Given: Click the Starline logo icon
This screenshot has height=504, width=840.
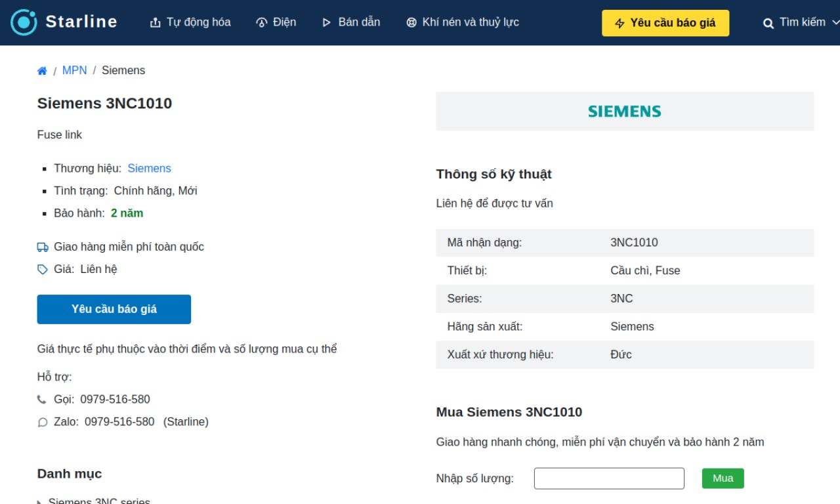Looking at the screenshot, I should pos(24,22).
